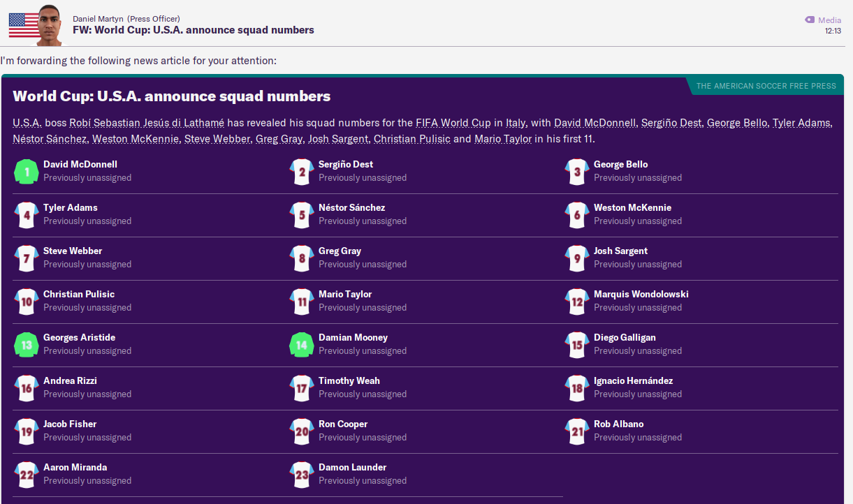The width and height of the screenshot is (853, 504).
Task: Select Tyler Adams in the squad list
Action: (71, 207)
